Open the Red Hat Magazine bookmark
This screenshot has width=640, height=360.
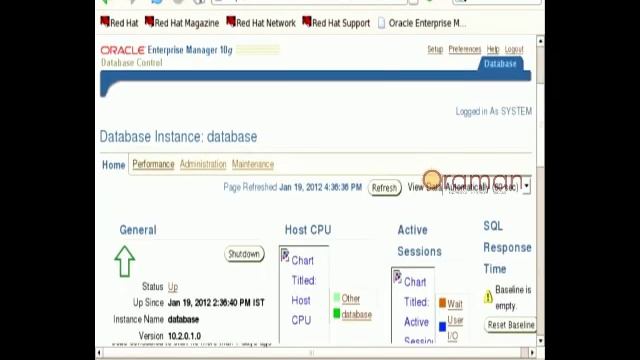[182, 23]
